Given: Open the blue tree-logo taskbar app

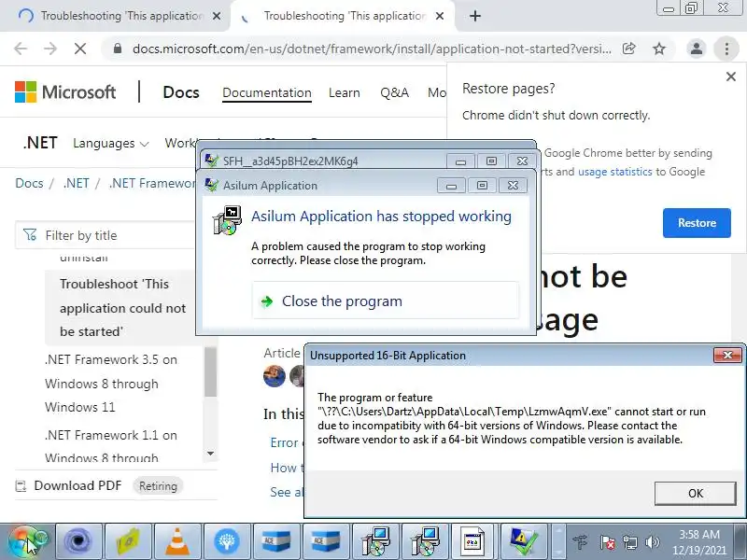Looking at the screenshot, I should (x=227, y=542).
